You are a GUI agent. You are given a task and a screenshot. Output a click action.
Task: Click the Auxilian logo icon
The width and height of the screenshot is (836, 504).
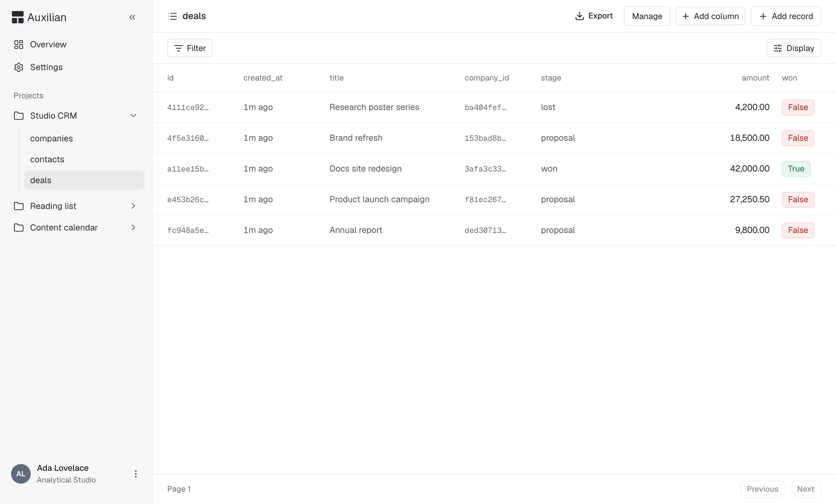(x=18, y=17)
